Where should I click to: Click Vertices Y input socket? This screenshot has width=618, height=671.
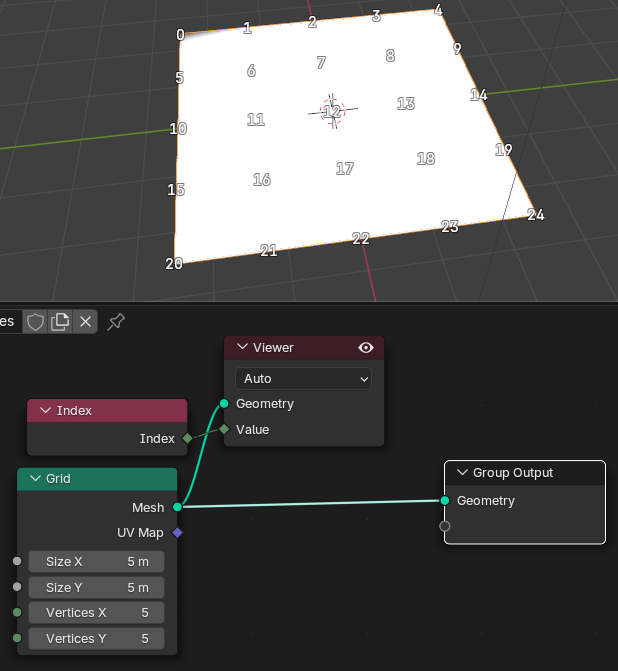(17, 638)
